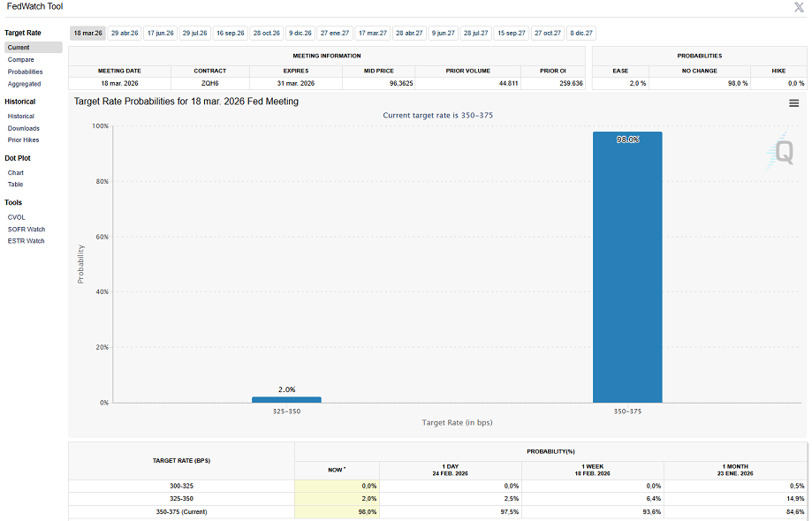
Task: Open Historical data link in sidebar
Action: coord(21,117)
